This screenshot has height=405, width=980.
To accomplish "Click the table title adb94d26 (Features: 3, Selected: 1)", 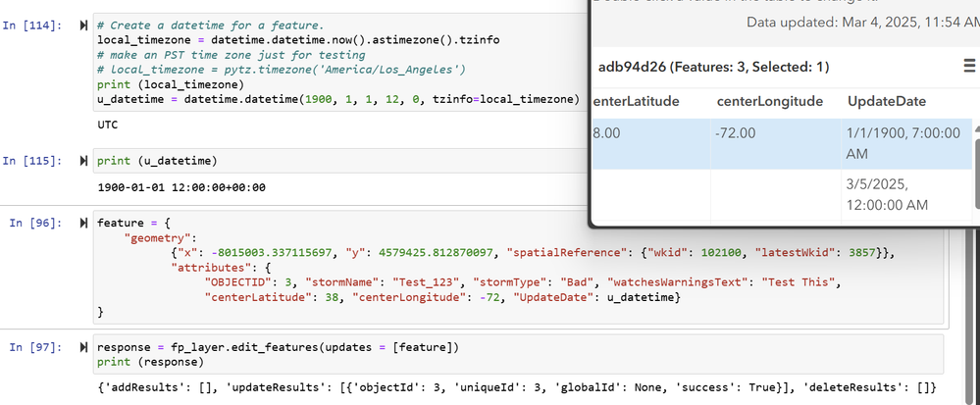I will [x=714, y=67].
